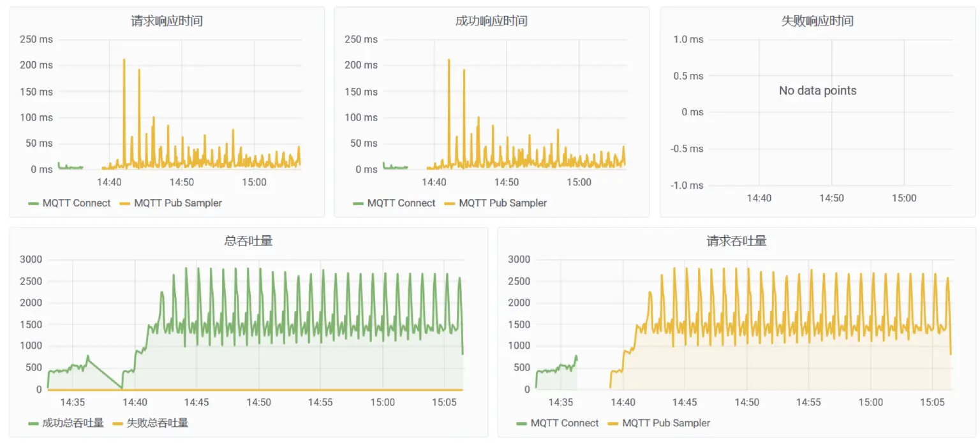
Task: Click green color line beside 成功总吞吐量 legend
Action: [34, 423]
